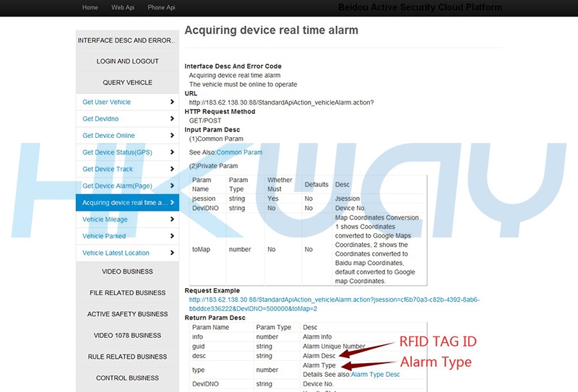Click the Request Example heading

pos(212,291)
